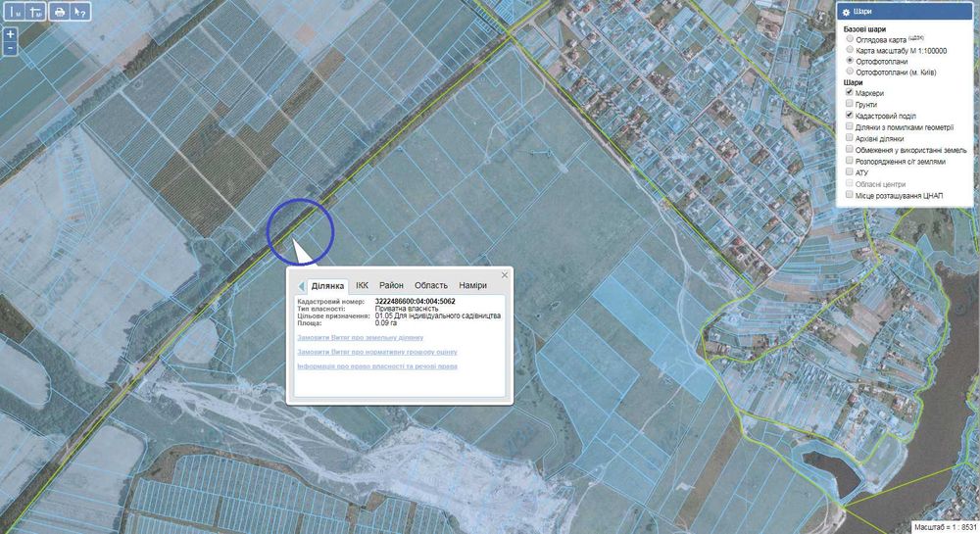Enable Розпорядження с/г землями layer

[x=850, y=161]
